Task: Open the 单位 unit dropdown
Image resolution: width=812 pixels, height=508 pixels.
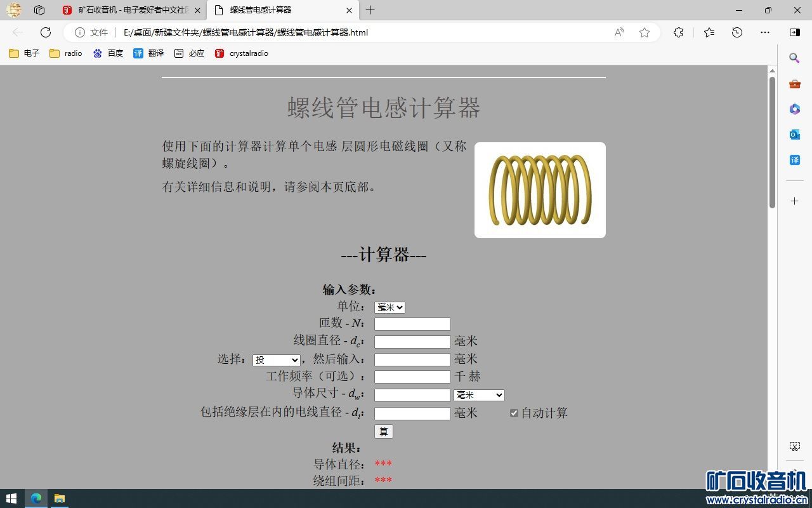Action: pos(390,307)
